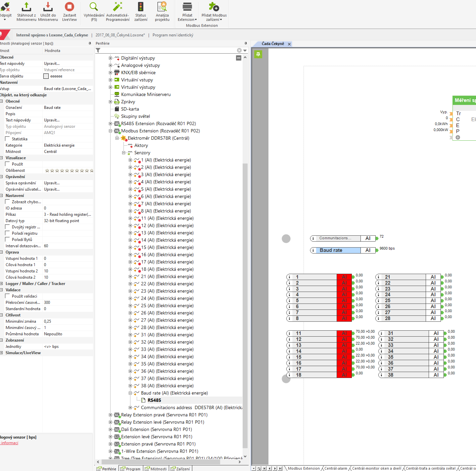Collapse Modbus Extension node
This screenshot has height=471, width=476.
tap(110, 131)
